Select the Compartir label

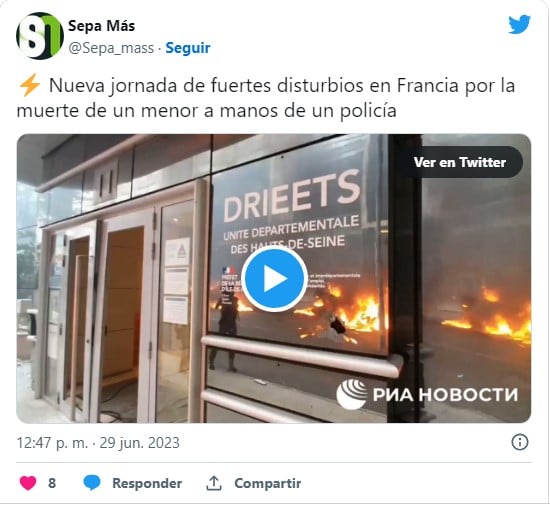(x=268, y=484)
